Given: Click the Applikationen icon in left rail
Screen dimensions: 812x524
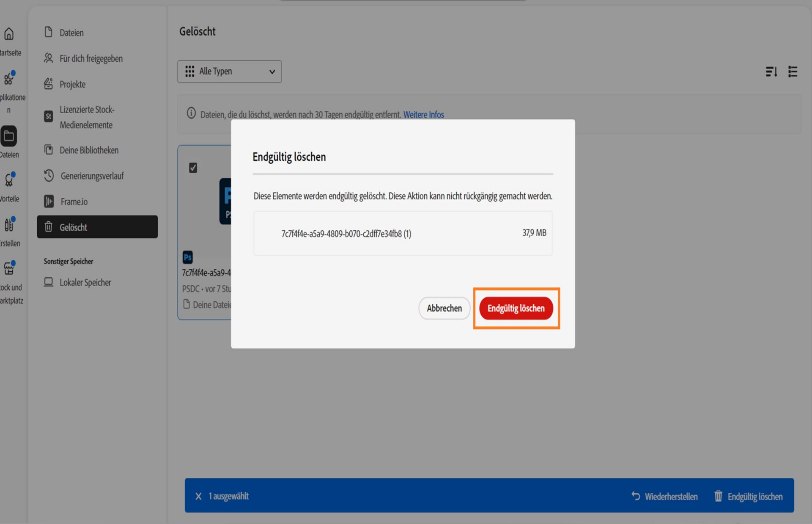Looking at the screenshot, I should pos(9,79).
